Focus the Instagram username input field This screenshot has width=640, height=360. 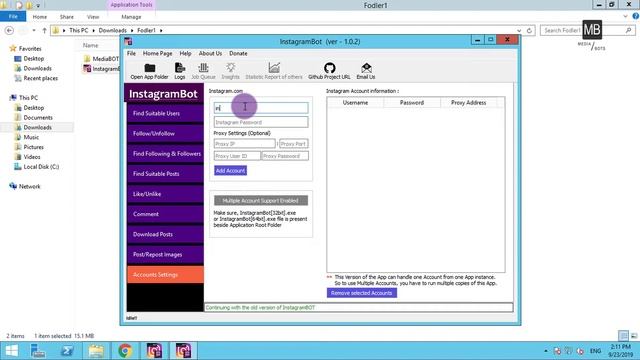pyautogui.click(x=261, y=108)
